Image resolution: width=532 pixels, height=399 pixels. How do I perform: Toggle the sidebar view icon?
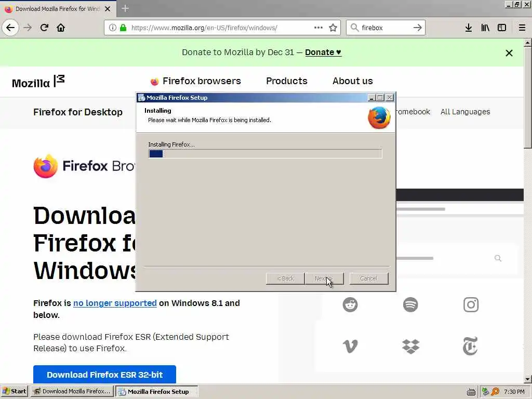pyautogui.click(x=502, y=28)
